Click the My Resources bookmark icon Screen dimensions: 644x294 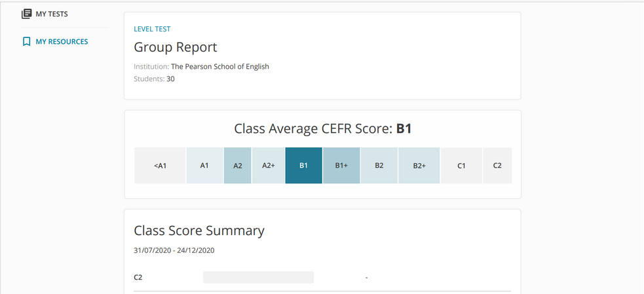pos(27,41)
